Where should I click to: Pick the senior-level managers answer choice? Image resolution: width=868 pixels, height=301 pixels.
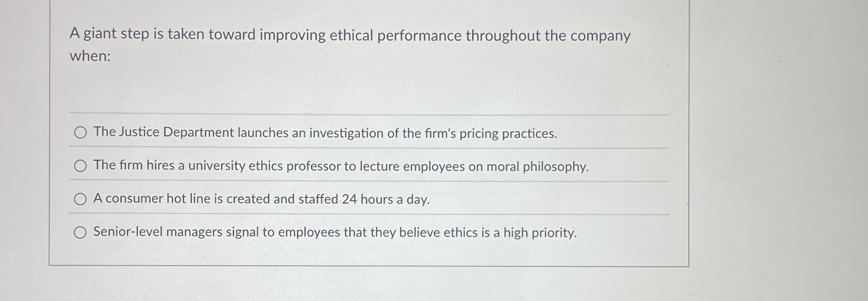pyautogui.click(x=335, y=232)
